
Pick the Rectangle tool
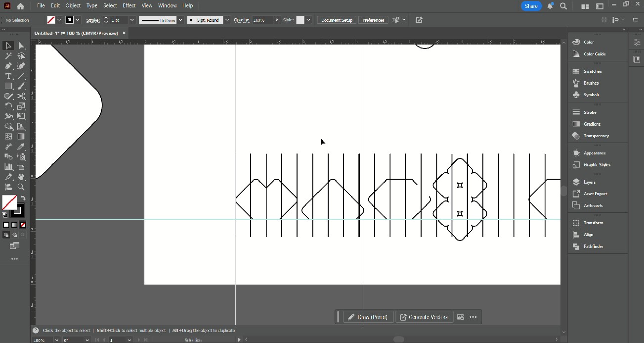8,86
